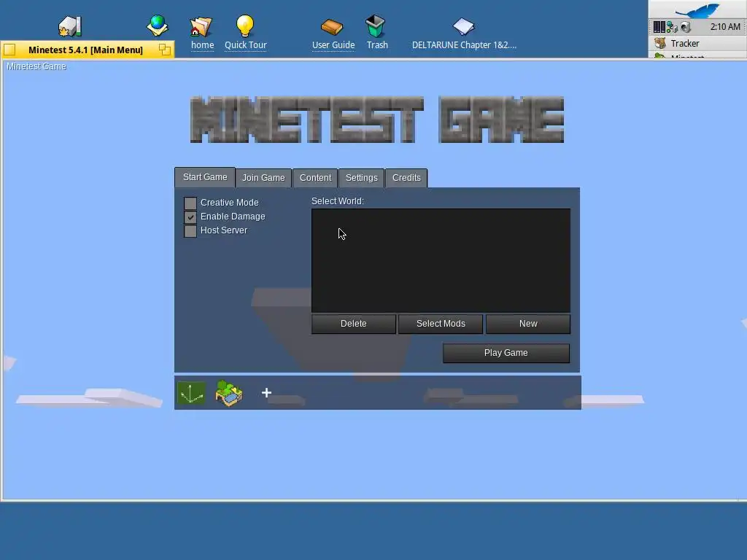Click the yellow window close box
747x560 pixels.
(10, 50)
